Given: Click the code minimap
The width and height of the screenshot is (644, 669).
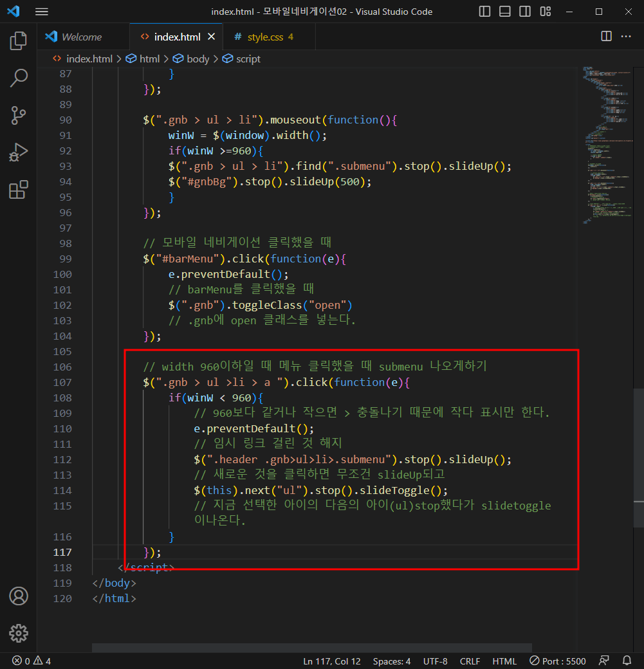Looking at the screenshot, I should [x=607, y=145].
